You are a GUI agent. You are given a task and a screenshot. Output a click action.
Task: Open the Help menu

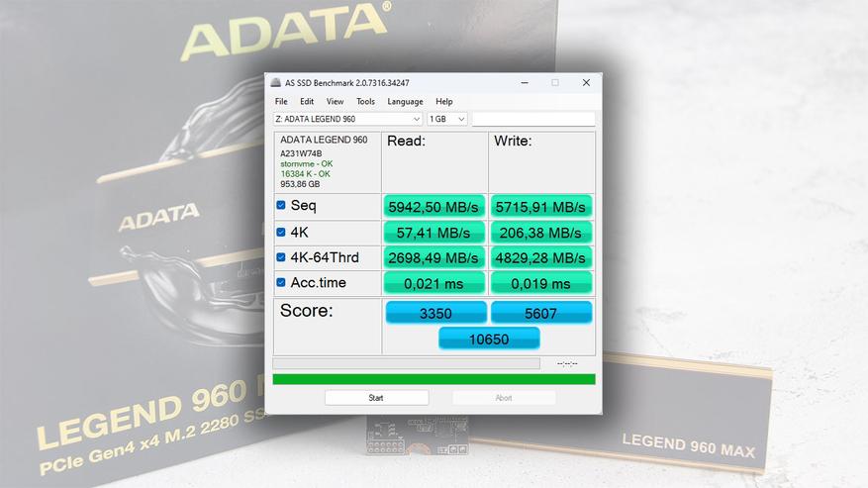tap(444, 101)
